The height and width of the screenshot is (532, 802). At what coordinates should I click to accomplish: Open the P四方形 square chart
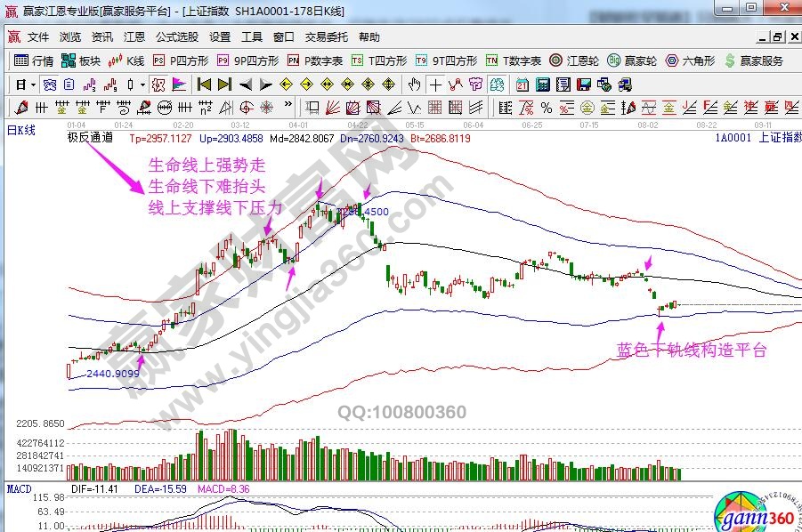coord(181,61)
